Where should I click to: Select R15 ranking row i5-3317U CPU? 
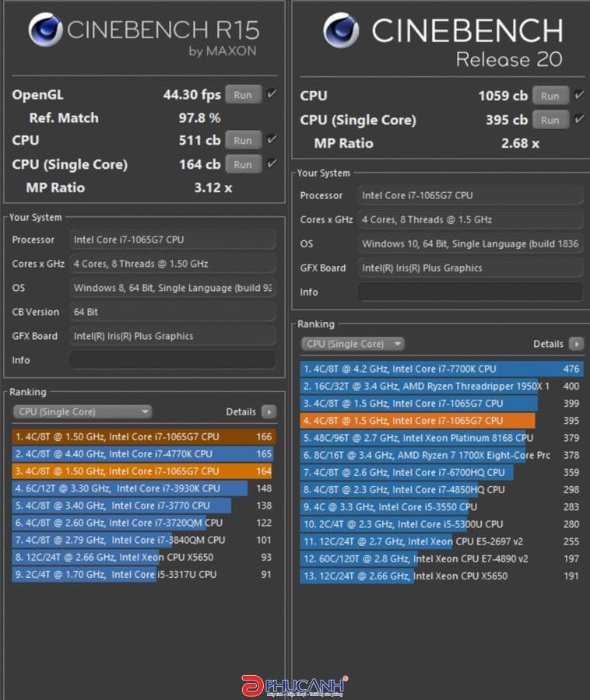[144, 574]
